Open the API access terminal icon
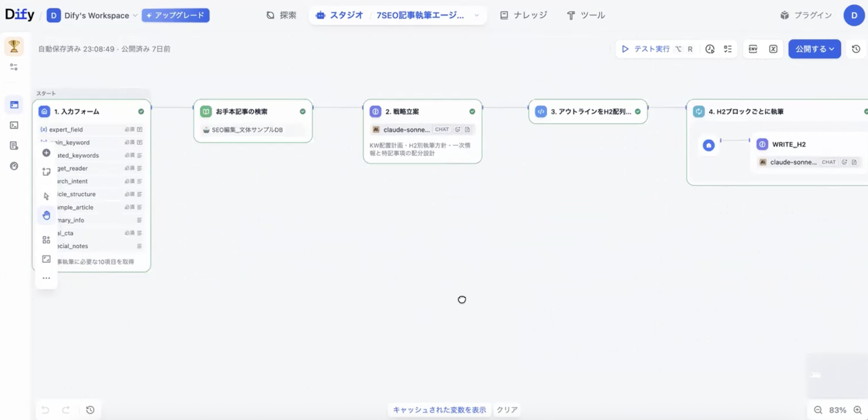The height and width of the screenshot is (420, 868). 14,125
